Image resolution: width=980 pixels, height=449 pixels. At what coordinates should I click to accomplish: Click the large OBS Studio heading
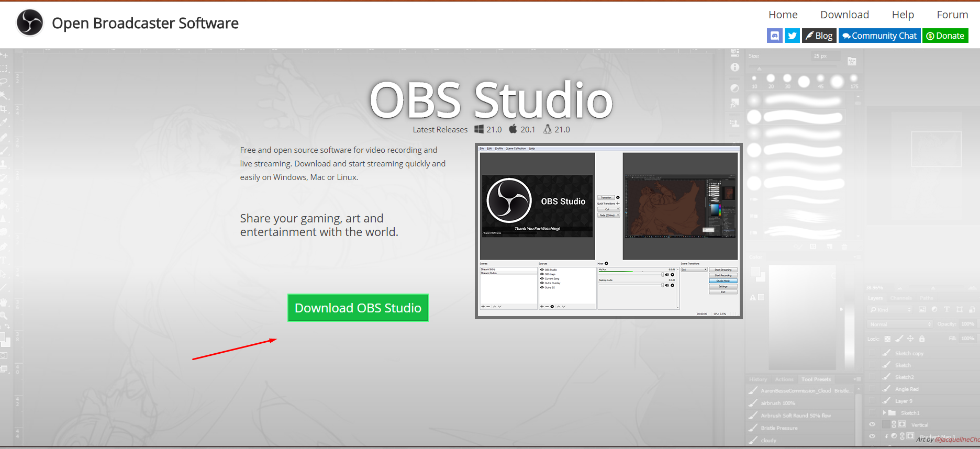[x=491, y=99]
